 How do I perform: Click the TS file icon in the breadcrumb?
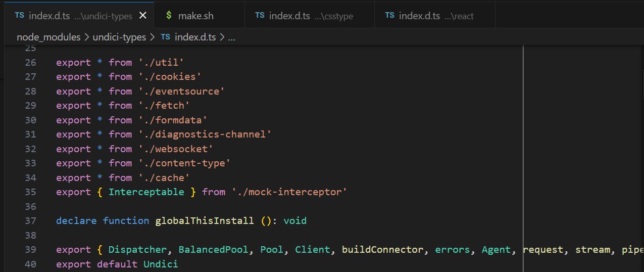pyautogui.click(x=165, y=37)
